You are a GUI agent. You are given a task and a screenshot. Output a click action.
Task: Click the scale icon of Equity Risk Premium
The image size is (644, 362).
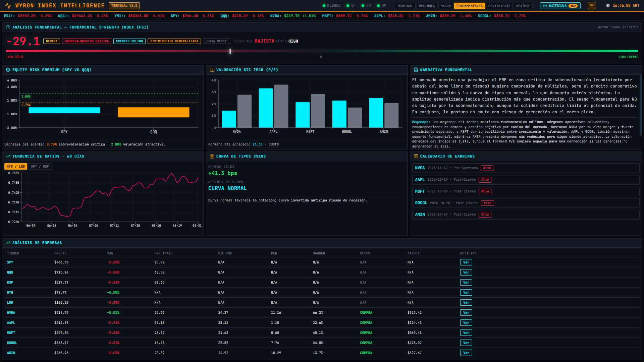click(8, 70)
